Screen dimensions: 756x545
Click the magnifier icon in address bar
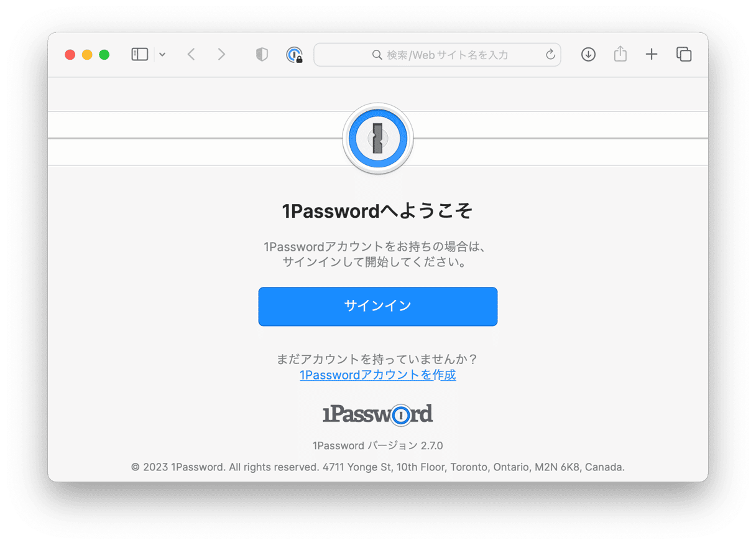(377, 55)
